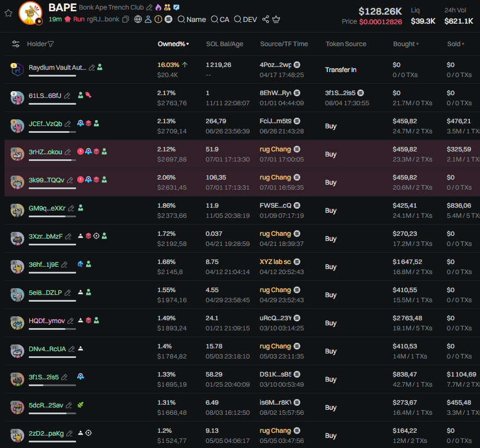Click the $1104,69 sold value
The width and height of the screenshot is (480, 448).
pyautogui.click(x=461, y=374)
